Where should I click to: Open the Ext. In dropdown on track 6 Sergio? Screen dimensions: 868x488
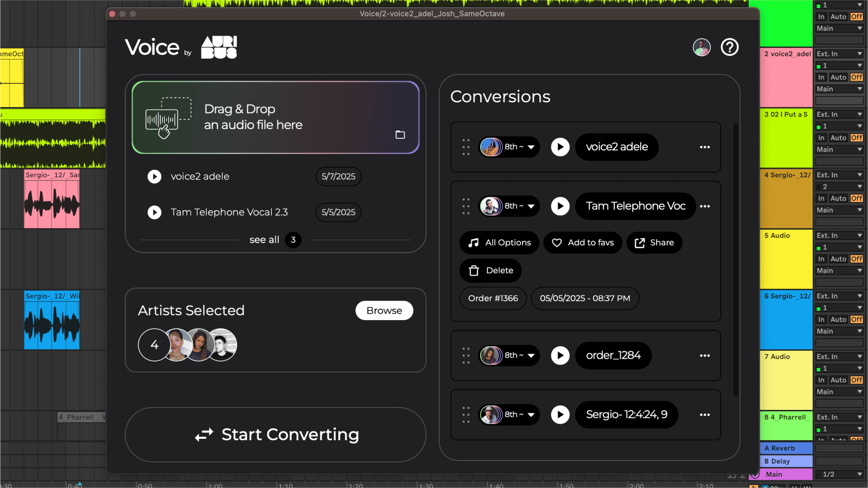coord(838,296)
